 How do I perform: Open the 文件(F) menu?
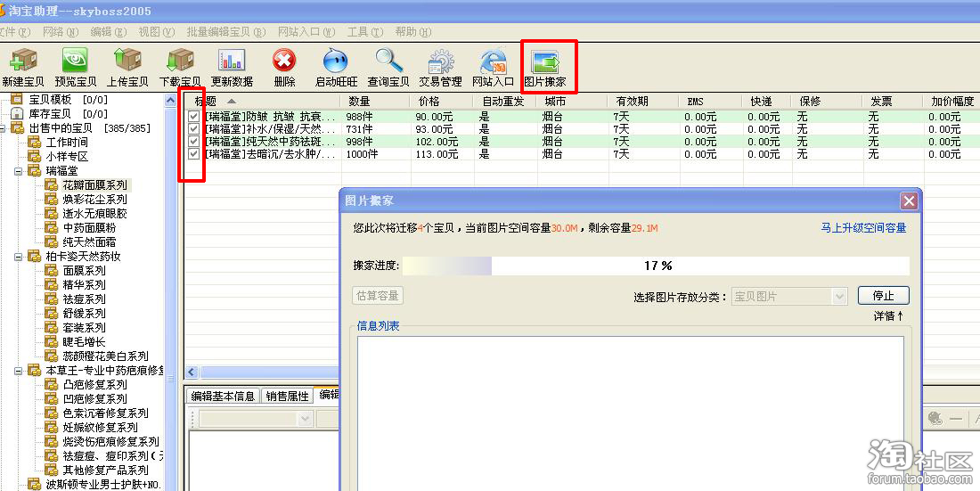pos(13,32)
